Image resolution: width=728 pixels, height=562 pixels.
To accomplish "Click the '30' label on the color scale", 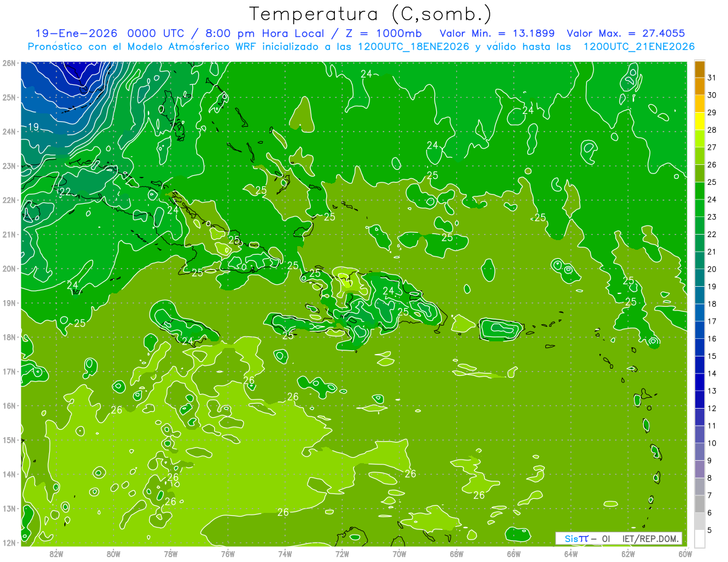I will (712, 95).
